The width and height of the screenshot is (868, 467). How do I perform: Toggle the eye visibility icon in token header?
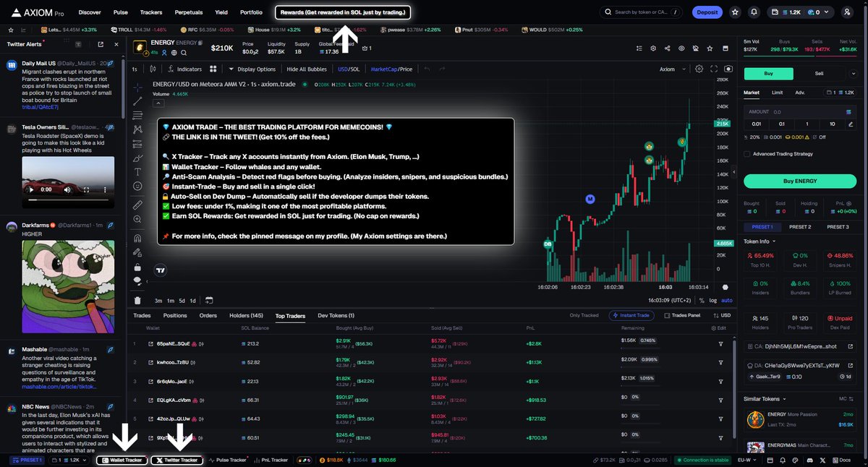click(681, 48)
